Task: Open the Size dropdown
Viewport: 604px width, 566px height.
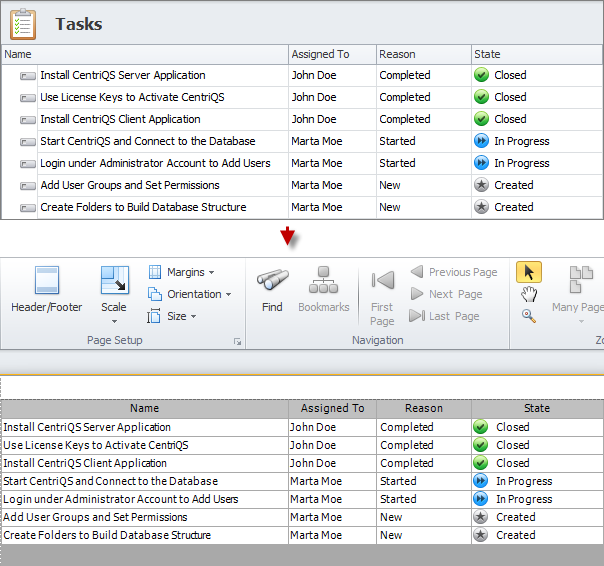Action: click(x=172, y=316)
